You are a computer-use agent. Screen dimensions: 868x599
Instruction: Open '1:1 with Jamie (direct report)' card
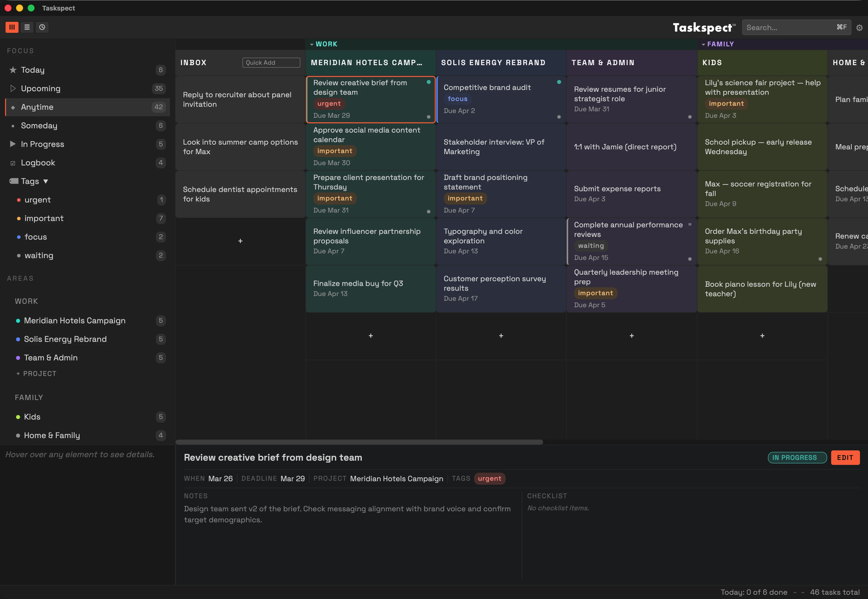632,147
